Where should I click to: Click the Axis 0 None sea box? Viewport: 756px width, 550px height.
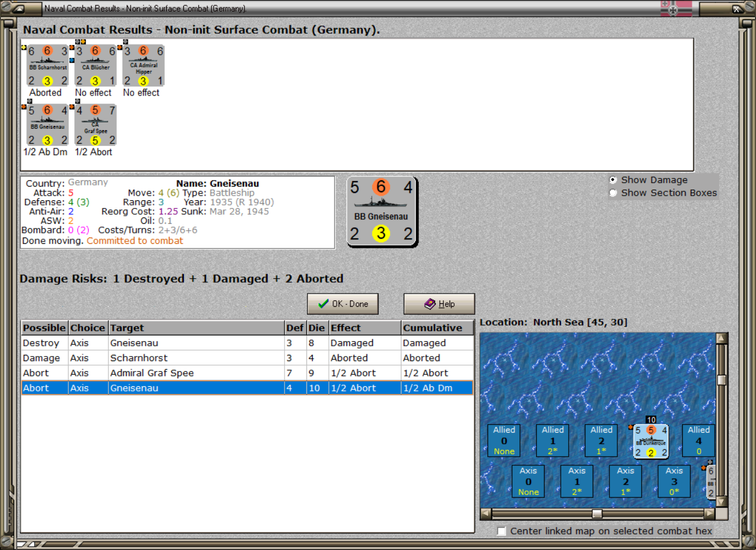click(x=528, y=481)
